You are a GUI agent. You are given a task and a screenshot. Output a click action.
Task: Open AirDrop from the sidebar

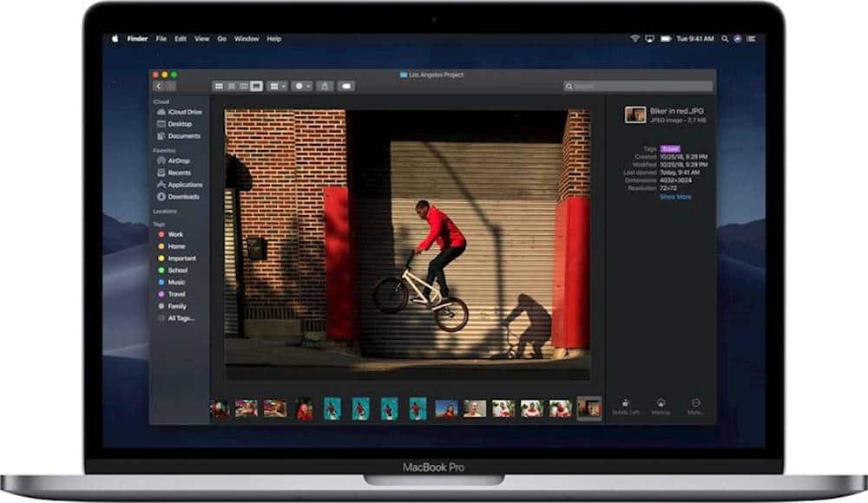tap(176, 160)
